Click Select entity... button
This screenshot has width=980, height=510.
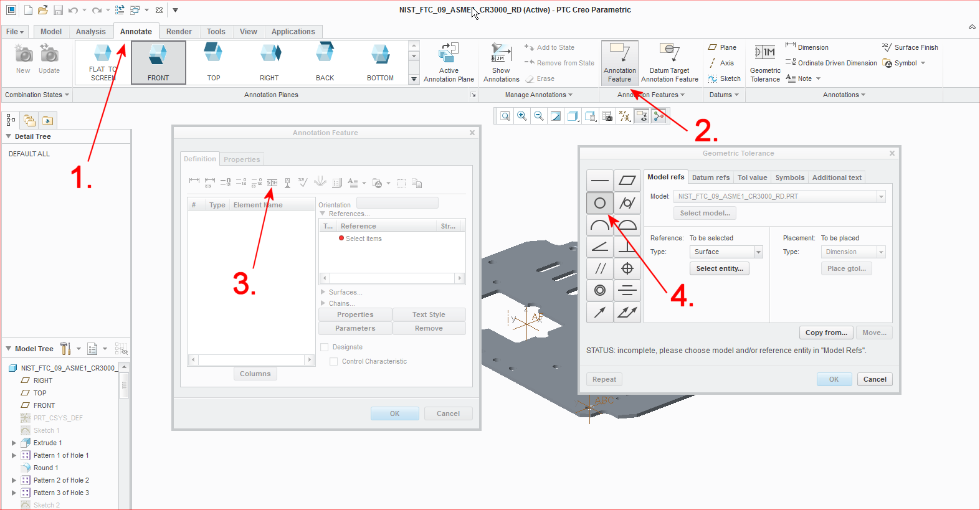[x=720, y=268]
